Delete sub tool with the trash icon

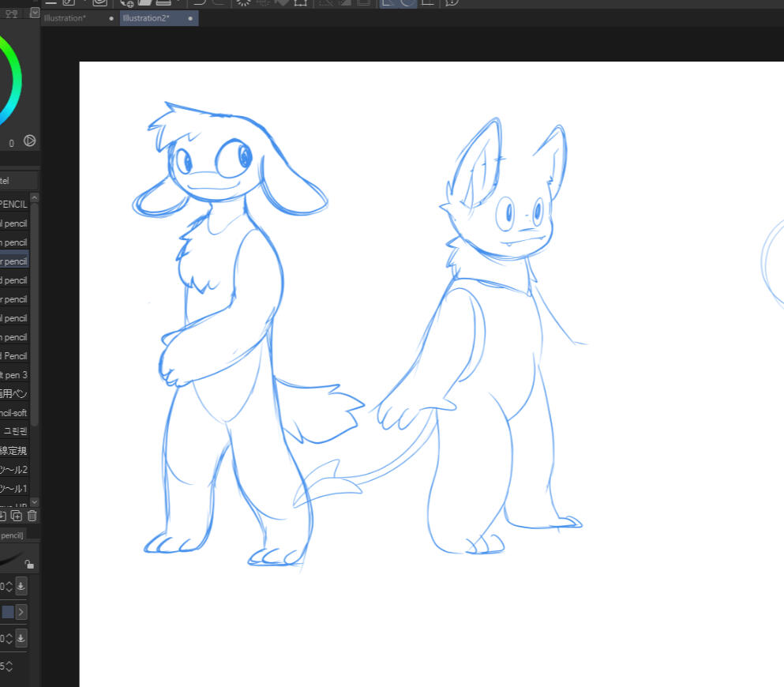(32, 516)
